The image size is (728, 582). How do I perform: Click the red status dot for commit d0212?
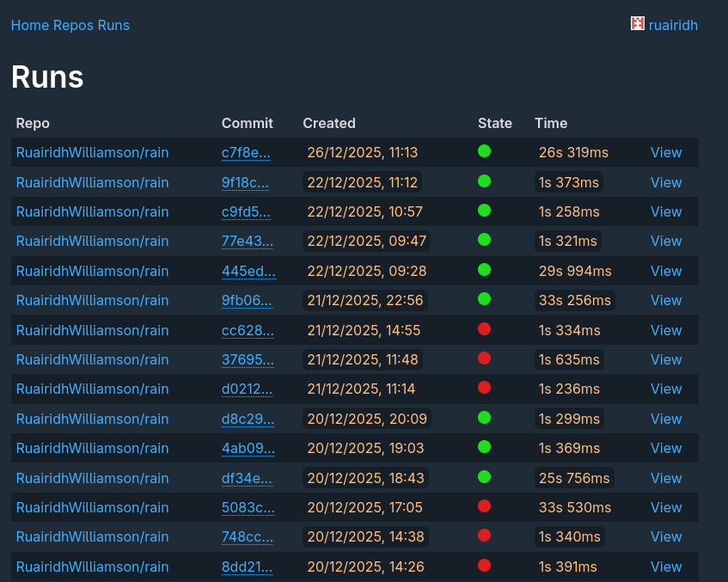[484, 387]
